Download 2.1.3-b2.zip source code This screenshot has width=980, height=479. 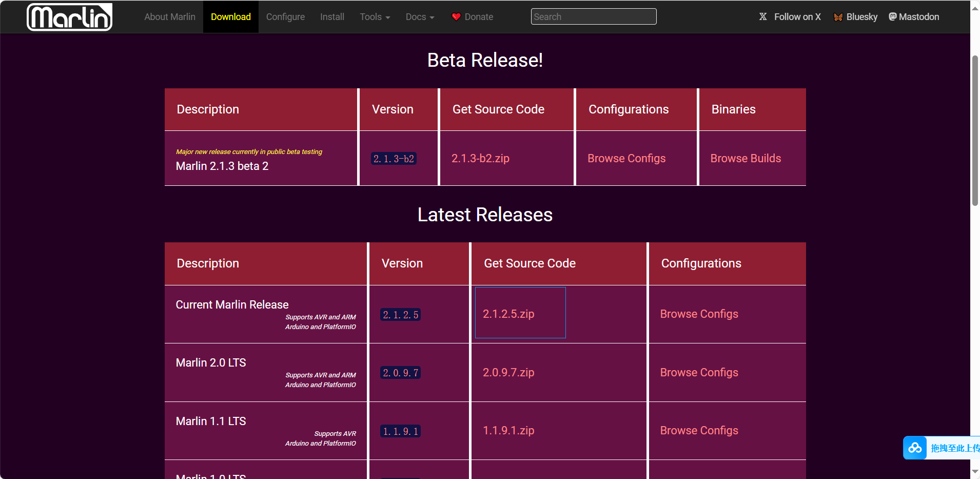pos(480,158)
